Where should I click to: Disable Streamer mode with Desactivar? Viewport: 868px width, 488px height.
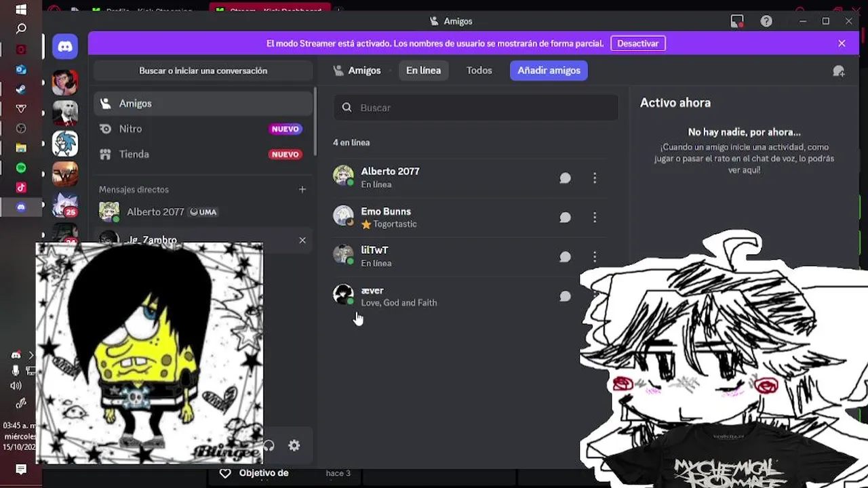[x=638, y=43]
